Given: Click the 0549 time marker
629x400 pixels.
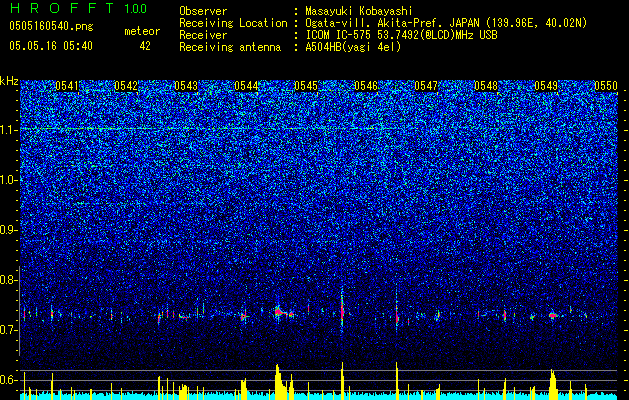Looking at the screenshot, I should click(x=546, y=86).
